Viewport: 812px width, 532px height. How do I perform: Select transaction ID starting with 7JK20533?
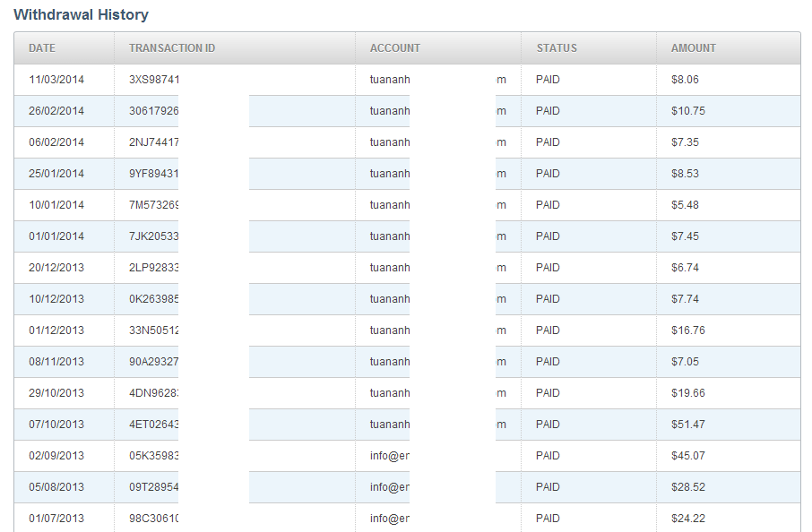(154, 236)
